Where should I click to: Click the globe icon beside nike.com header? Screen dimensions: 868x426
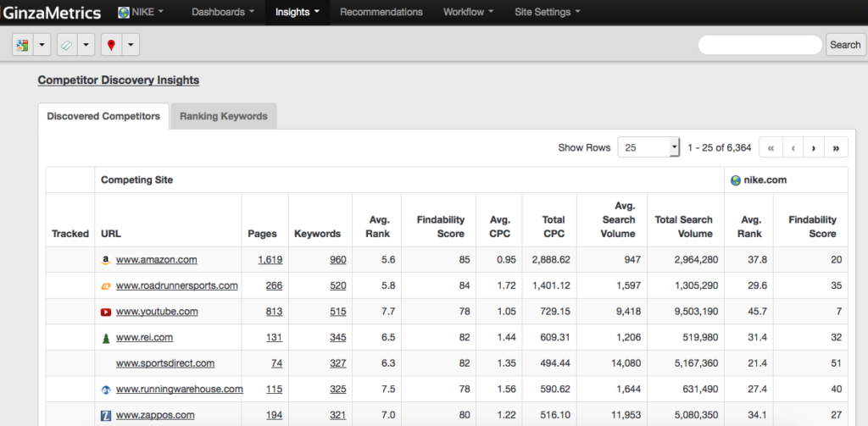(736, 180)
